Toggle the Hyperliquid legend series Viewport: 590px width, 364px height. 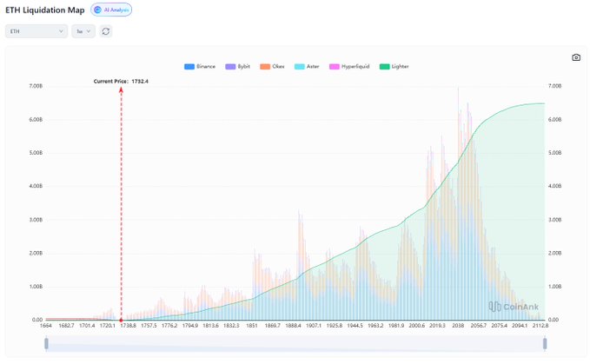(349, 67)
